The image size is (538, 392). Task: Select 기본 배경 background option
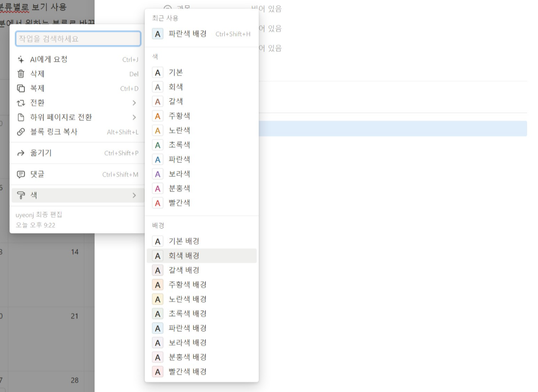(x=202, y=241)
